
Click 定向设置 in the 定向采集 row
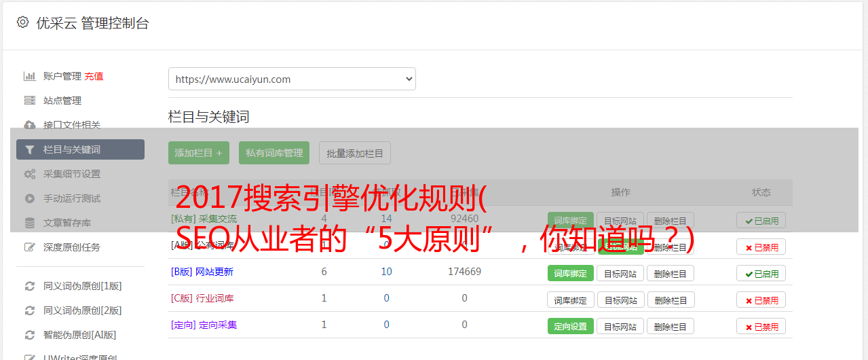571,326
